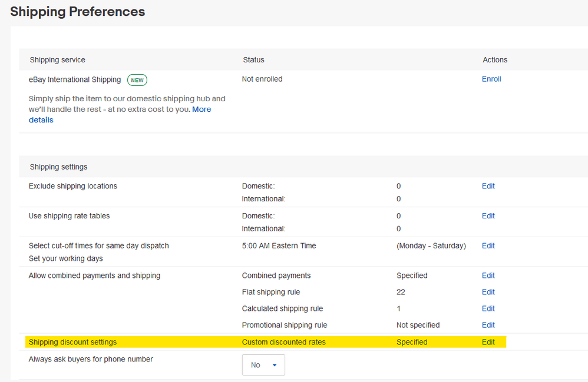Image resolution: width=588 pixels, height=382 pixels.
Task: Click the Always ask buyers for phone number label
Action: (91, 359)
